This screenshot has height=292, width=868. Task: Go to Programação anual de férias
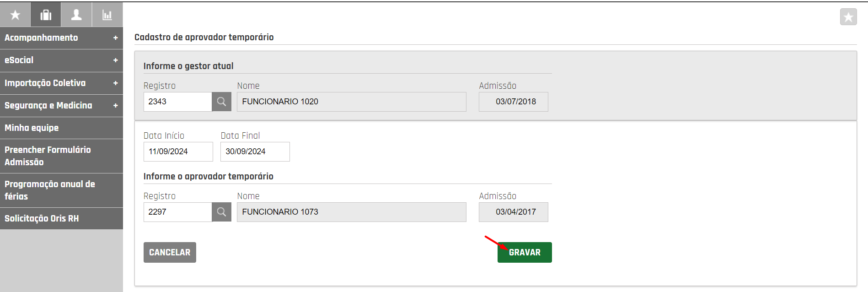pyautogui.click(x=49, y=190)
